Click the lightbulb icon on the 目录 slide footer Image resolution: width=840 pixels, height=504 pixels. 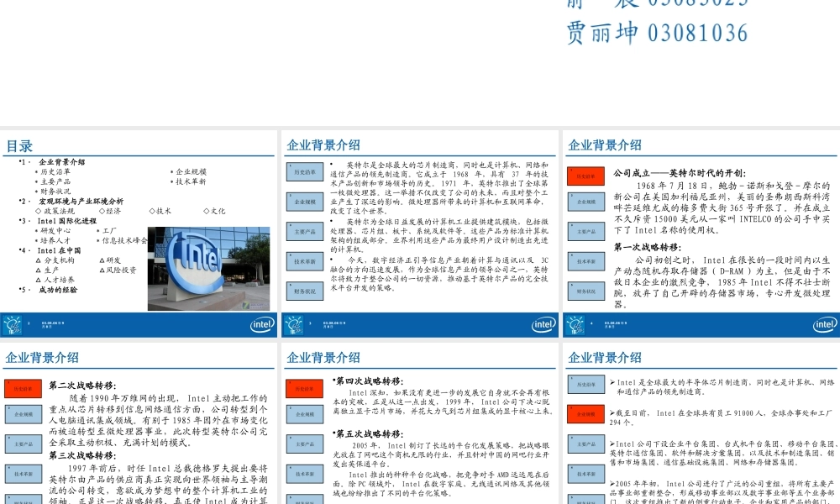pyautogui.click(x=12, y=325)
